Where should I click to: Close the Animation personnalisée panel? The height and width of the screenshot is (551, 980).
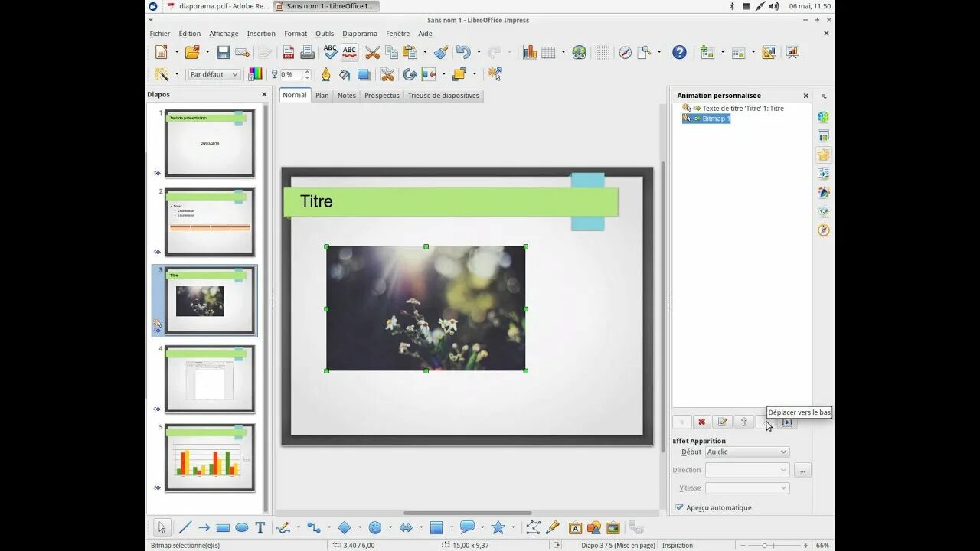pos(805,96)
